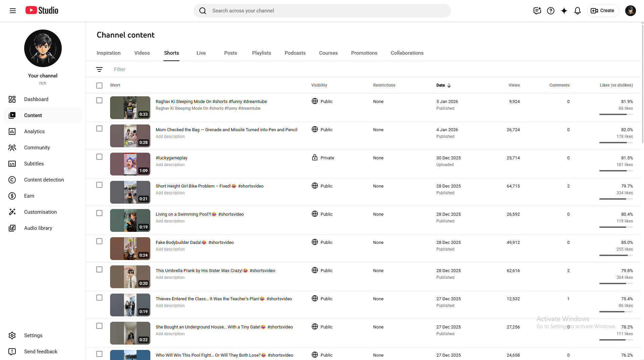644x360 pixels.
Task: Switch to the Playlists tab
Action: point(261,53)
